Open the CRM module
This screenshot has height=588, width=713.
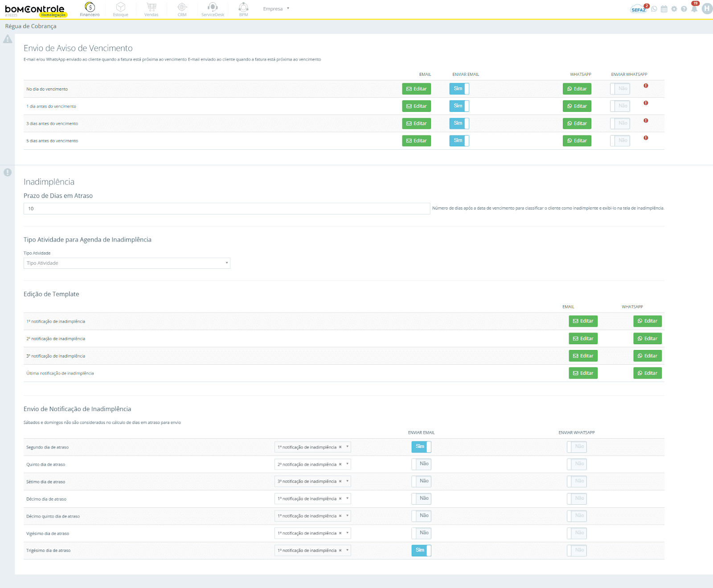pos(182,9)
